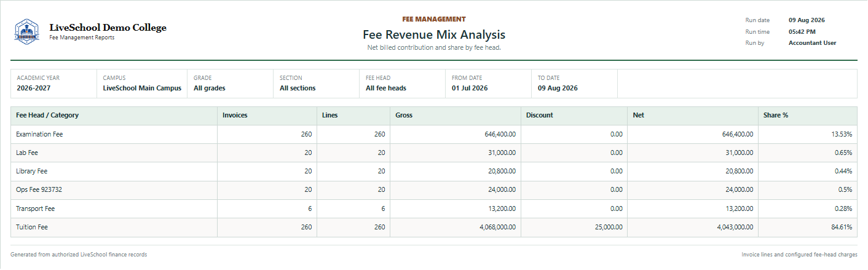Click the Generated from authorized records footer

79,254
